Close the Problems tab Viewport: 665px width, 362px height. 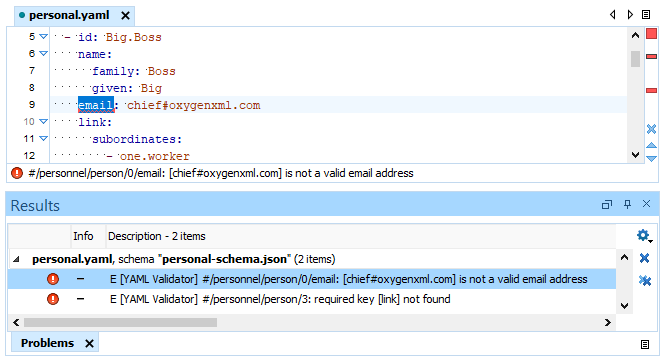click(x=89, y=343)
